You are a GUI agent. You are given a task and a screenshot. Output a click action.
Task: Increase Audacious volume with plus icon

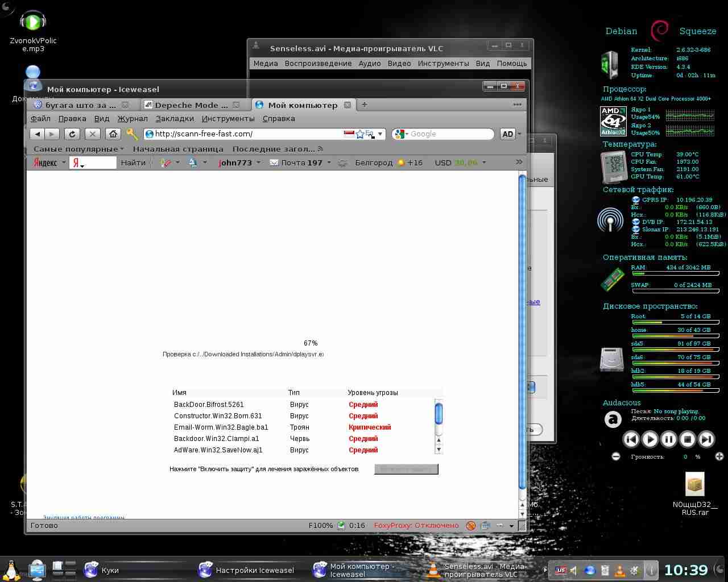tap(719, 456)
